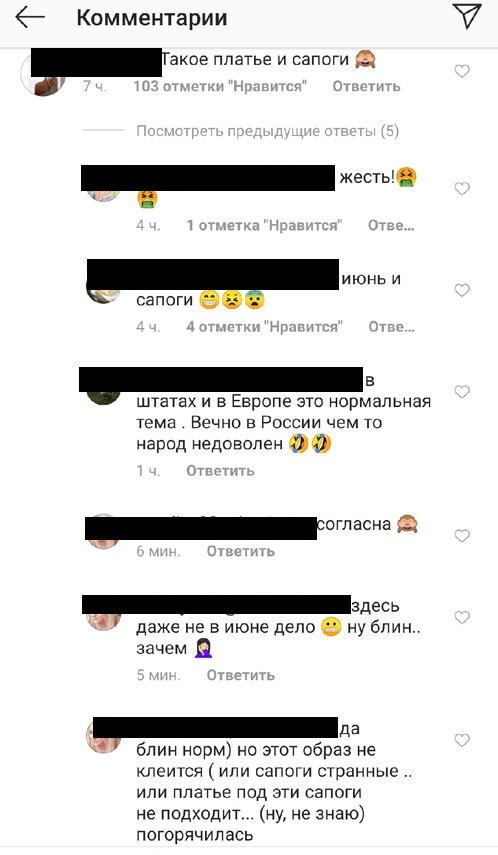Open avatar of the top commenter

[x=43, y=75]
